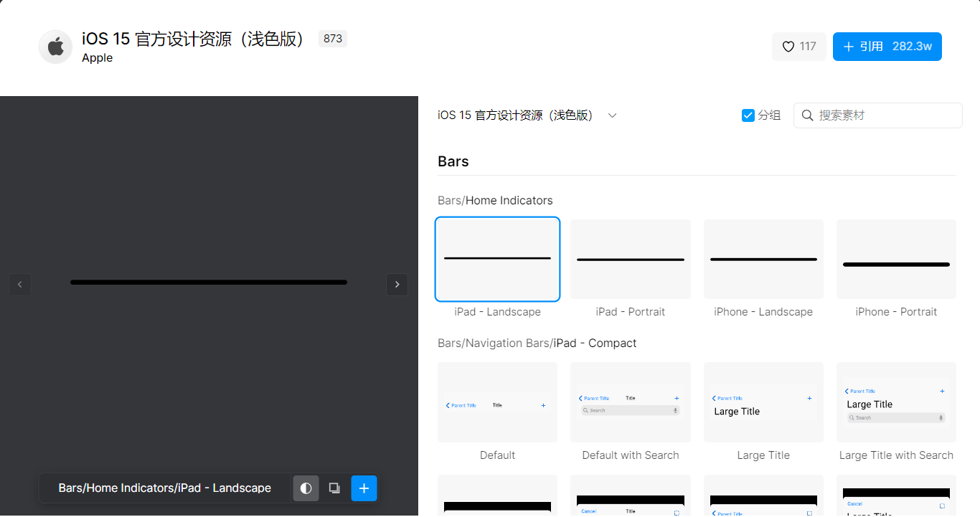Select the Default navigation bar thumbnail

coord(497,402)
